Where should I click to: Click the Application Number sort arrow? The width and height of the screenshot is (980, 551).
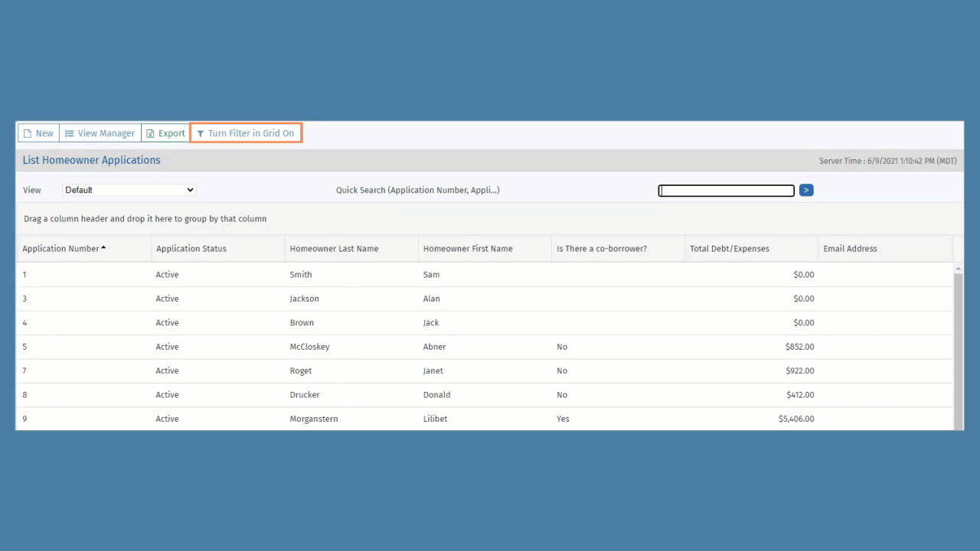pyautogui.click(x=103, y=248)
